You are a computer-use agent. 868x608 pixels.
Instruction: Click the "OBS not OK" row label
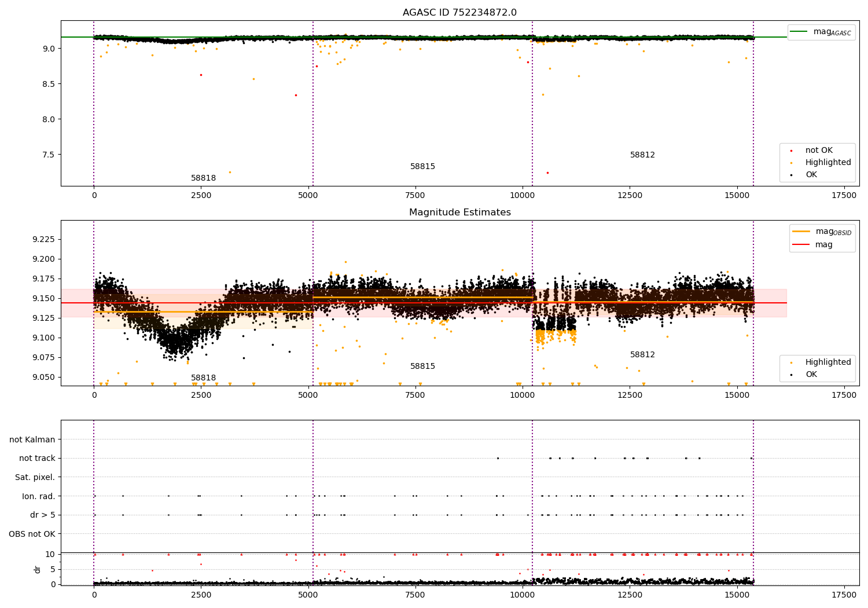(32, 534)
